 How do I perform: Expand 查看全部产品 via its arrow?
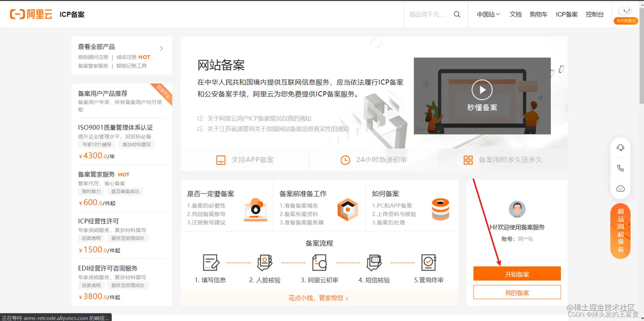161,48
